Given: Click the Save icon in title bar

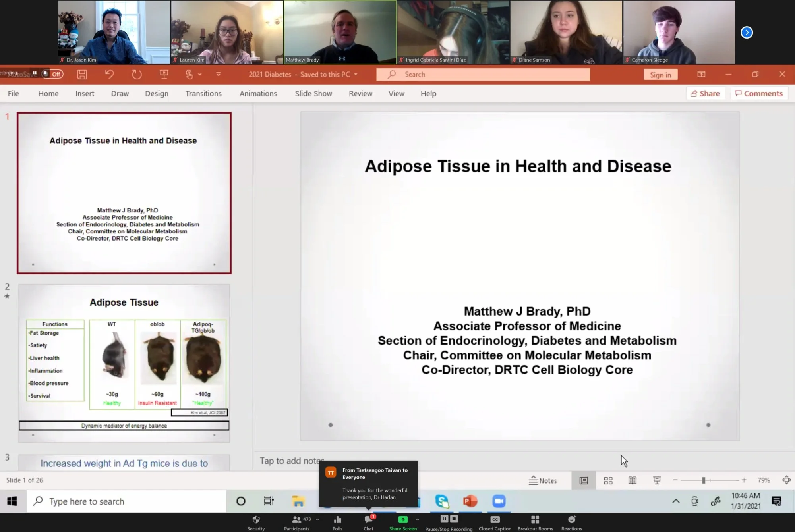Looking at the screenshot, I should click(82, 74).
